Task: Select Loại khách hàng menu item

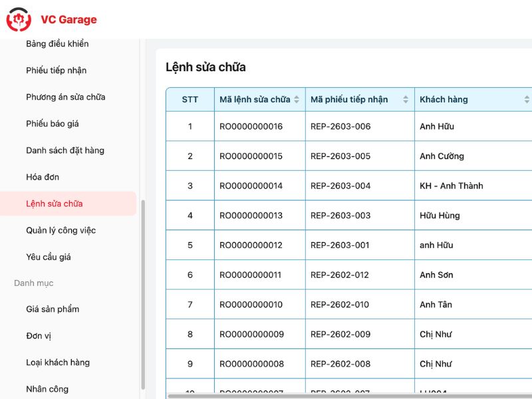Action: tap(58, 362)
